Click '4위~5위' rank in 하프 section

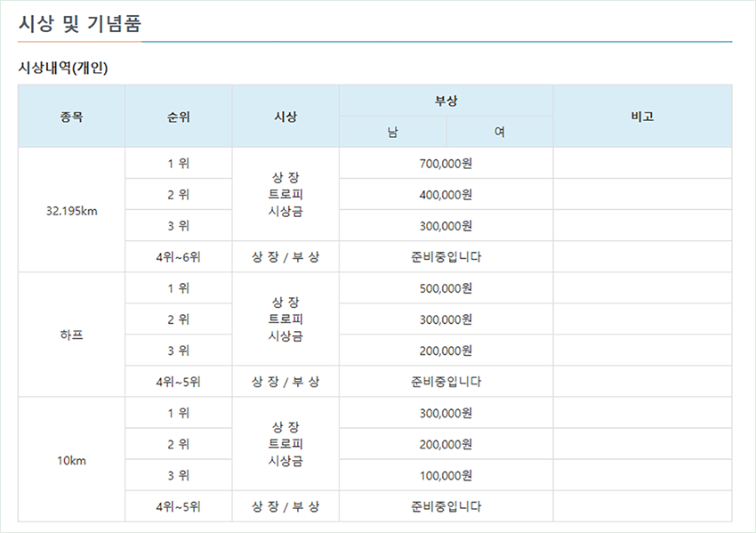179,382
